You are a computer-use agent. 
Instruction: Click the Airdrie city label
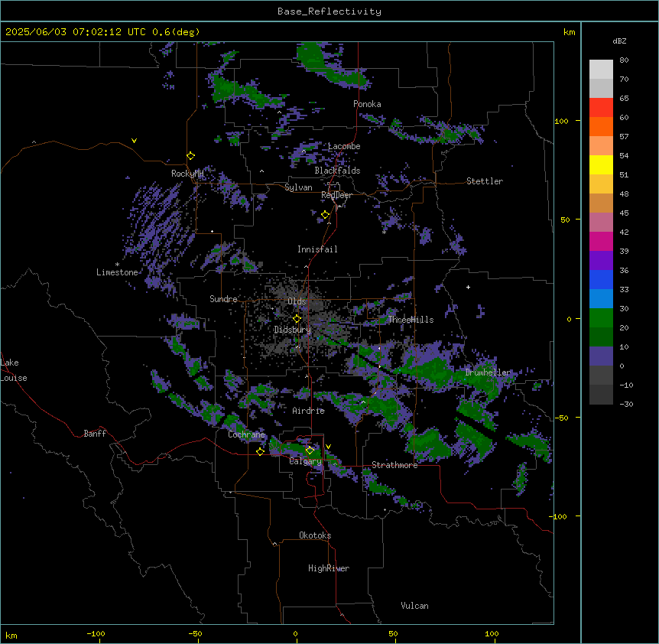(x=309, y=411)
